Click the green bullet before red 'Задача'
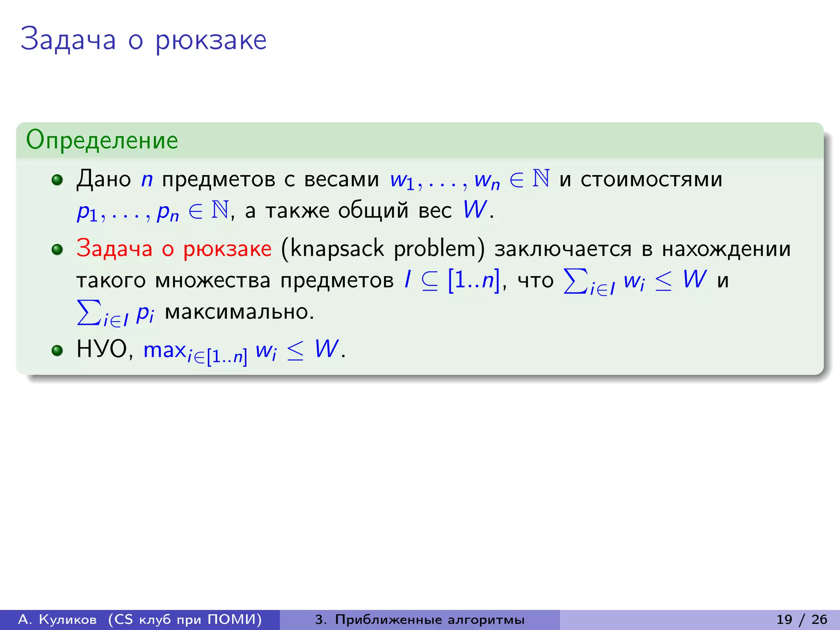 (x=57, y=249)
